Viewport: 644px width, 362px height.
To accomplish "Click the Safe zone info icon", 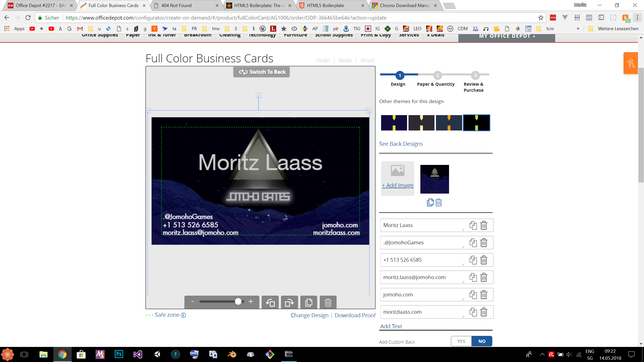I will pyautogui.click(x=183, y=315).
